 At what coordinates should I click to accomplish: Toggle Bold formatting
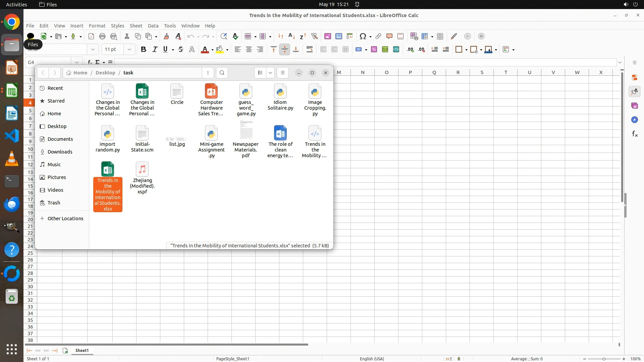(144, 50)
